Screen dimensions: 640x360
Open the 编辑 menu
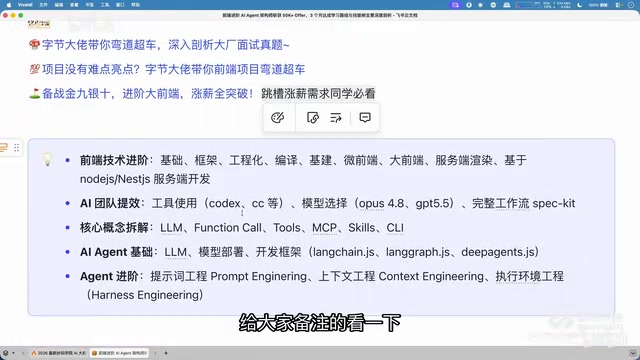(59, 5)
